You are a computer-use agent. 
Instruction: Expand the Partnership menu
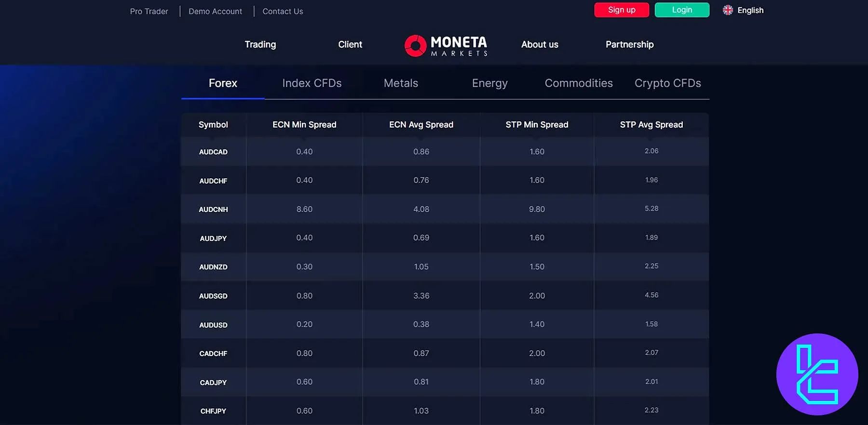629,44
